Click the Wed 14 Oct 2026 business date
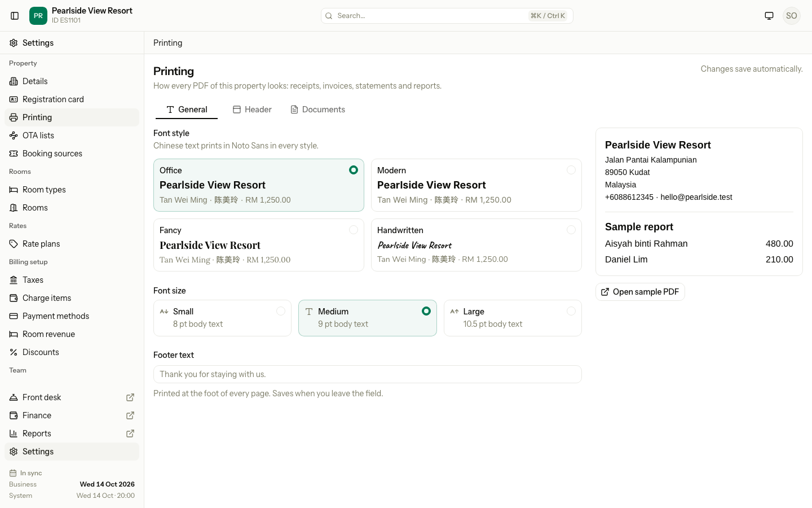 point(107,484)
